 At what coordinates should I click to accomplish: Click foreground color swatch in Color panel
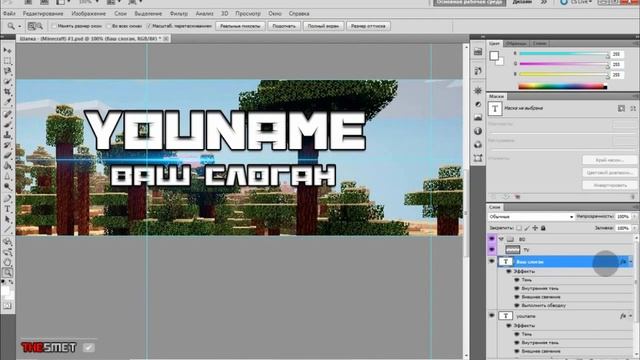click(494, 56)
